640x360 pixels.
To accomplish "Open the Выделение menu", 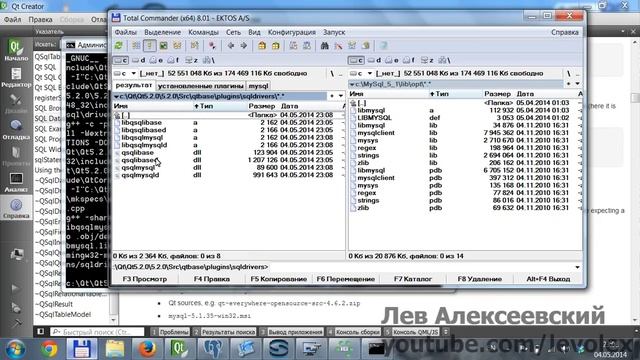I will coord(162,32).
